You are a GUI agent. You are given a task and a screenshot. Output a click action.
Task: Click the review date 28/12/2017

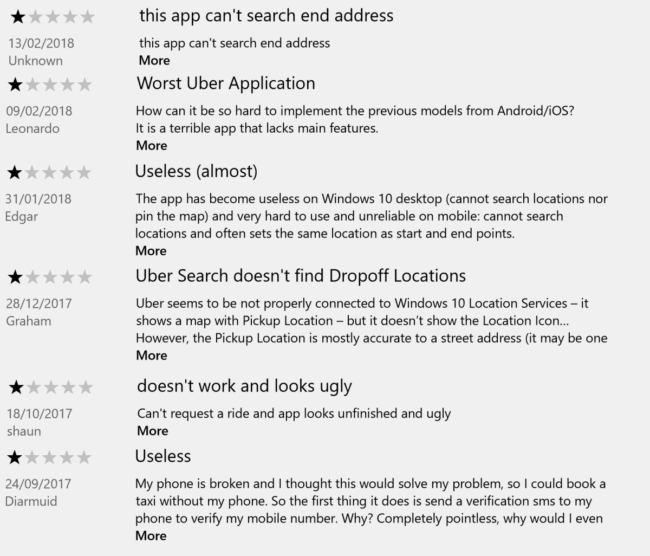[x=39, y=303]
